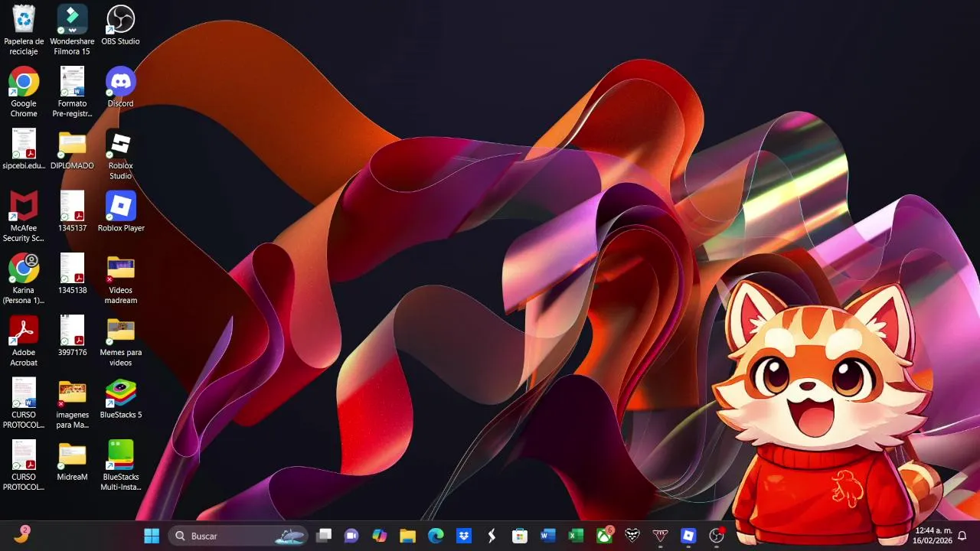Select the Karina (Persona 1) Chrome shortcut
The image size is (980, 551).
pyautogui.click(x=24, y=279)
